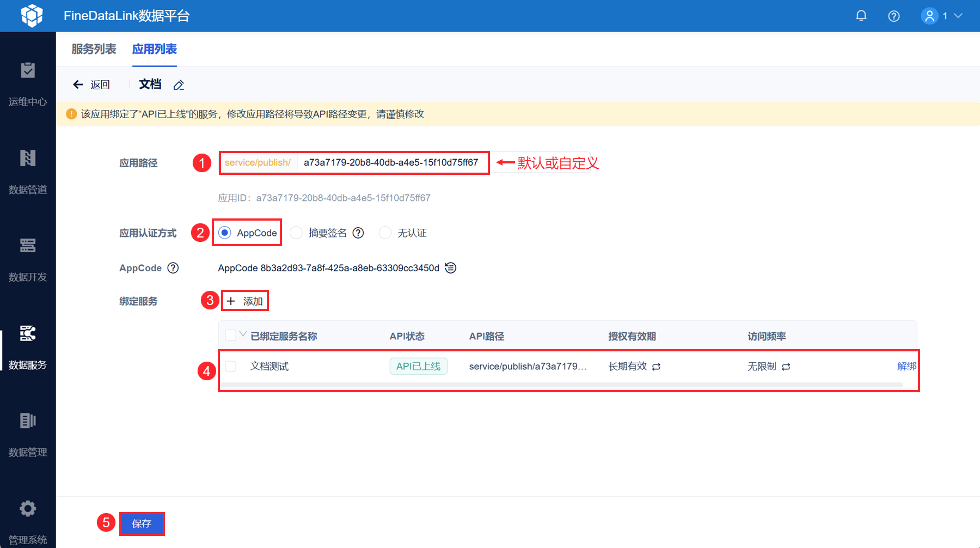Open 数据管理 in the sidebar
Image resolution: width=980 pixels, height=548 pixels.
coord(28,435)
